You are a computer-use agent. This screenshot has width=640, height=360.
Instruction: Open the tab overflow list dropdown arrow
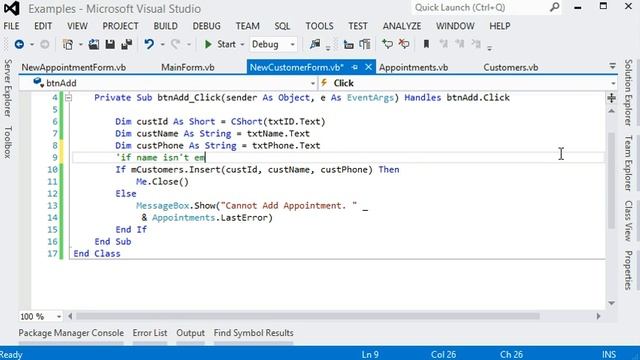click(x=612, y=66)
